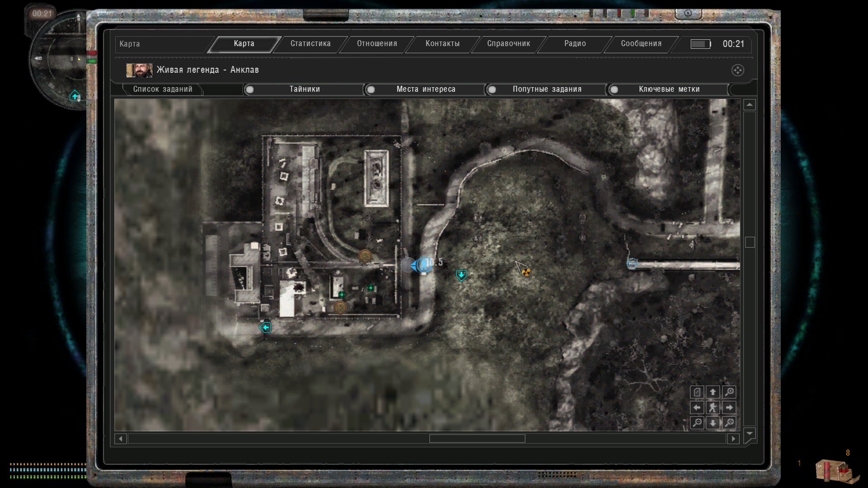Screen dimensions: 868x488
Task: Open the map legend document icon
Action: [x=697, y=392]
